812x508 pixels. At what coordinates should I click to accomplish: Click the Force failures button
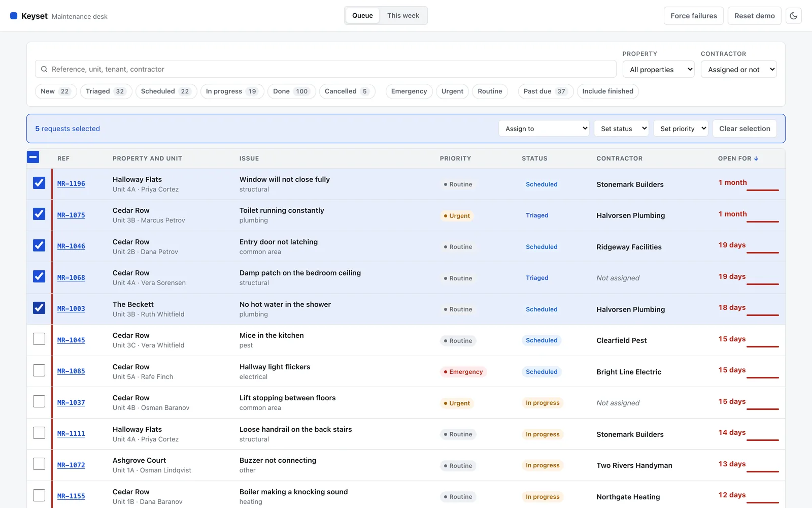[694, 16]
